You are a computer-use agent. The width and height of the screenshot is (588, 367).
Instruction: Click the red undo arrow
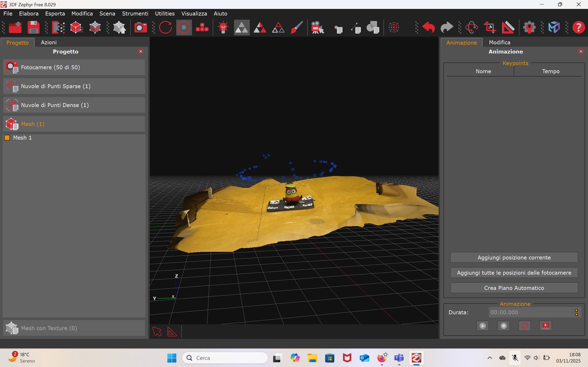(x=428, y=27)
